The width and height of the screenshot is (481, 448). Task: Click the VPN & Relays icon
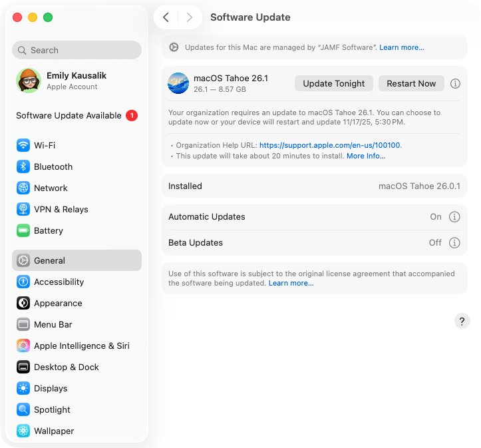(x=23, y=209)
